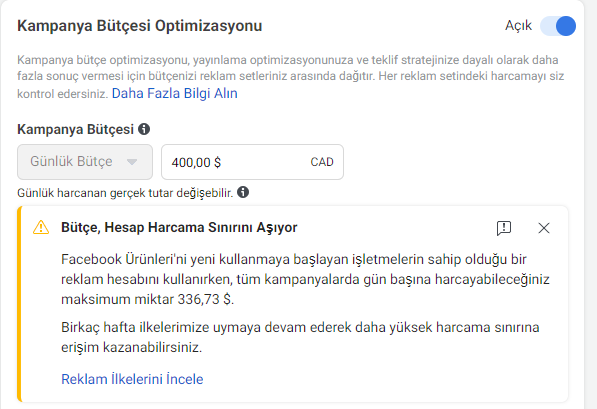Click the Günlük harcanan gerçek tutar değişebilir text

pyautogui.click(x=125, y=193)
